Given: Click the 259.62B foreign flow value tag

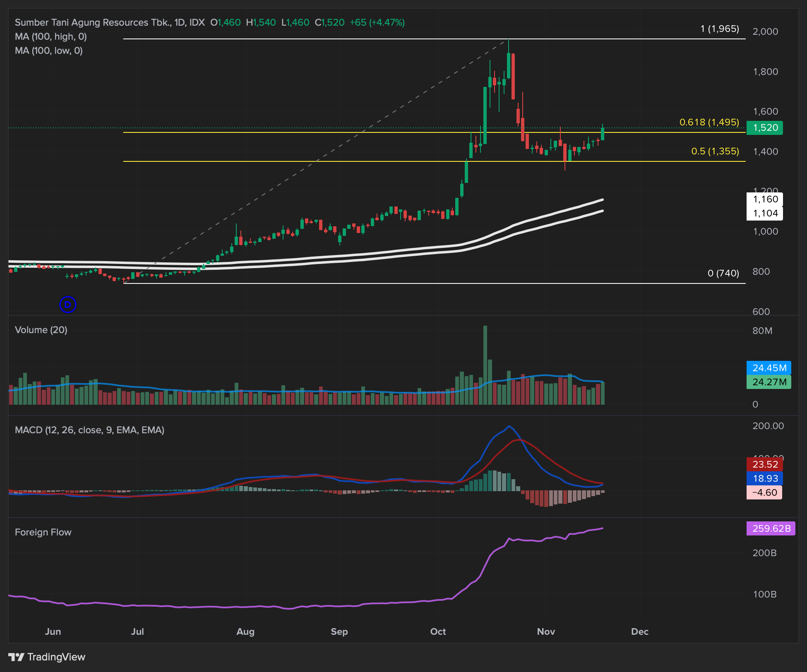Looking at the screenshot, I should coord(771,528).
